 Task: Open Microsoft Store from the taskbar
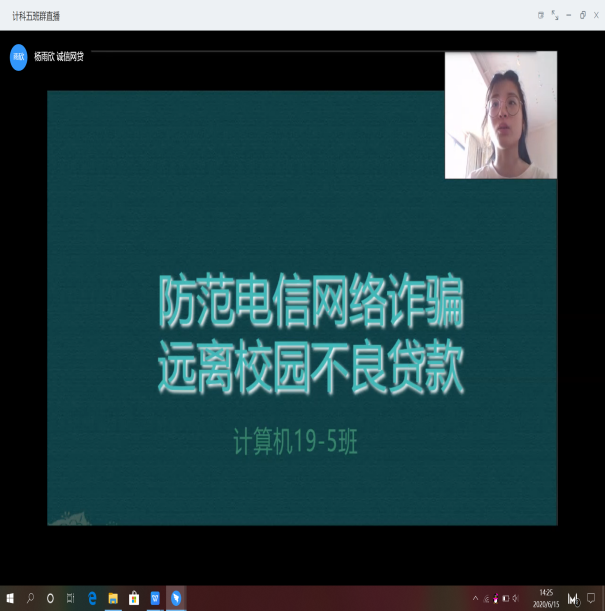coord(134,598)
